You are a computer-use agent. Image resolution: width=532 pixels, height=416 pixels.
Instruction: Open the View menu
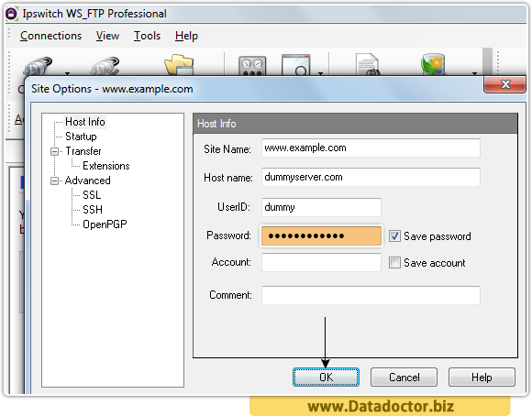pyautogui.click(x=107, y=36)
